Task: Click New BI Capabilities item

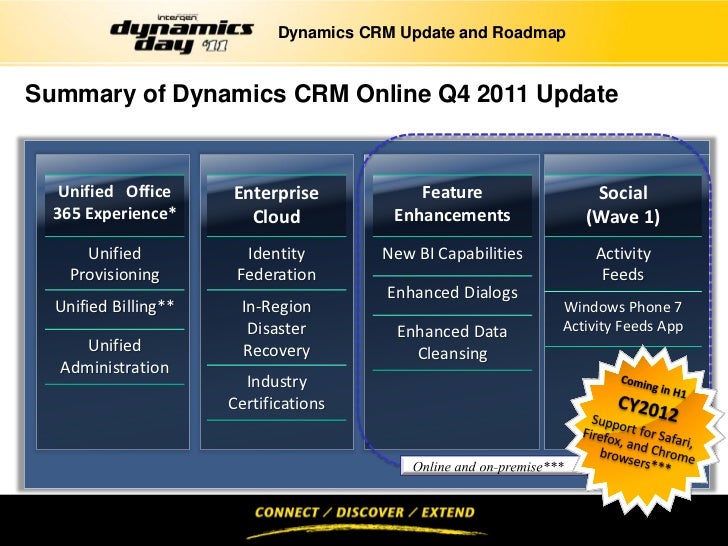Action: (452, 254)
